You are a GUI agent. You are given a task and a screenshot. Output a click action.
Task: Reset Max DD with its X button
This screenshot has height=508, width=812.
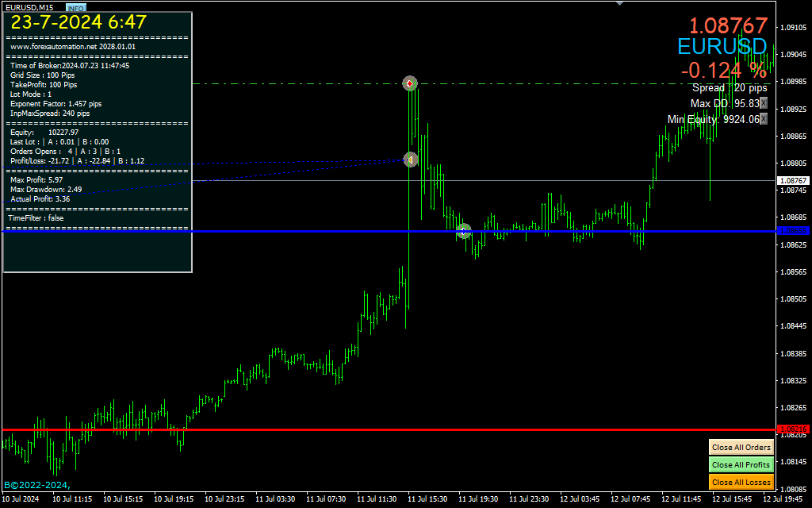(764, 103)
